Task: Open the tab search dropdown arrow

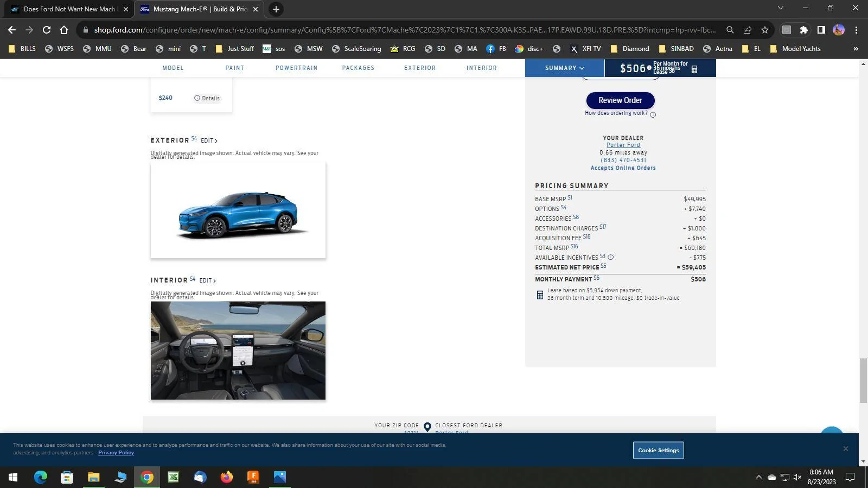Action: tap(781, 8)
